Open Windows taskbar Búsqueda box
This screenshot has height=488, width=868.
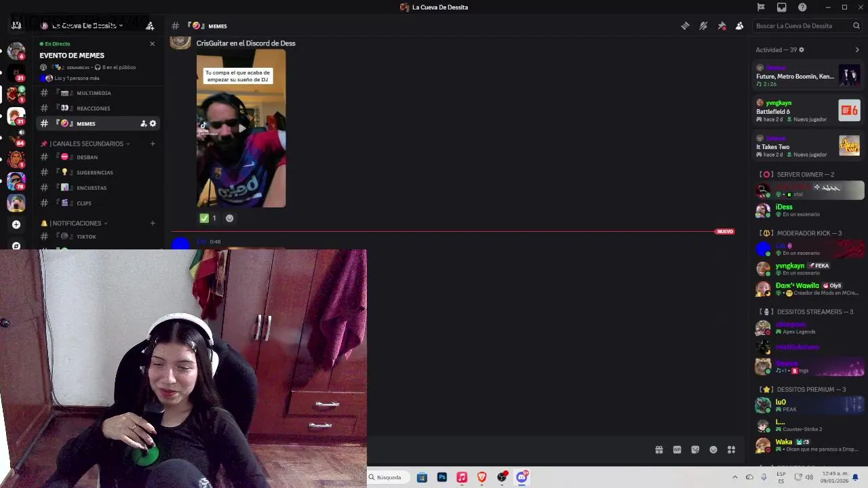(x=389, y=477)
